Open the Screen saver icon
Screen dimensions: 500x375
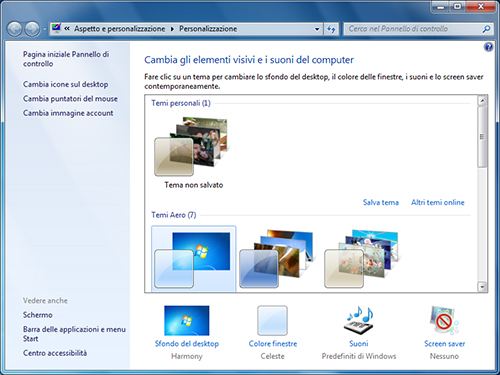coord(444,320)
